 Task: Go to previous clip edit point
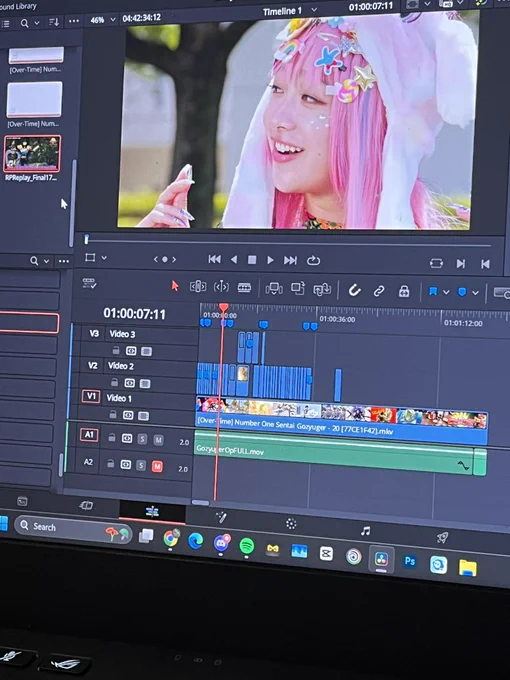tap(485, 264)
